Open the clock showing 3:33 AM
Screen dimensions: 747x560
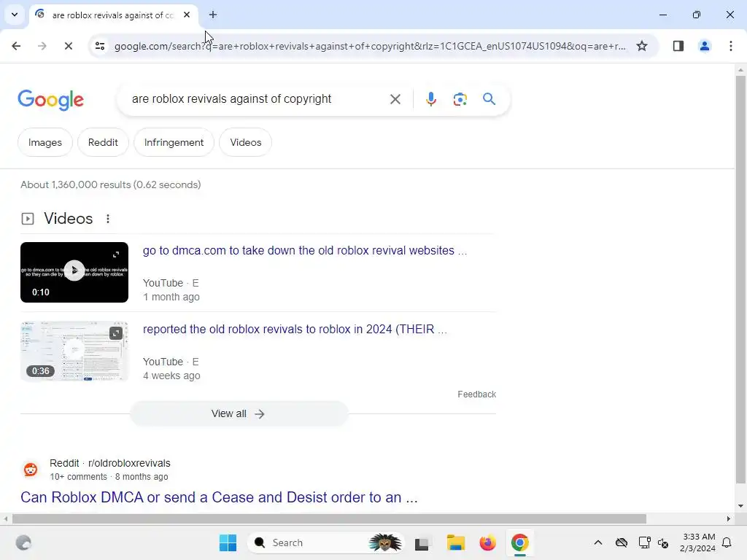tap(698, 542)
